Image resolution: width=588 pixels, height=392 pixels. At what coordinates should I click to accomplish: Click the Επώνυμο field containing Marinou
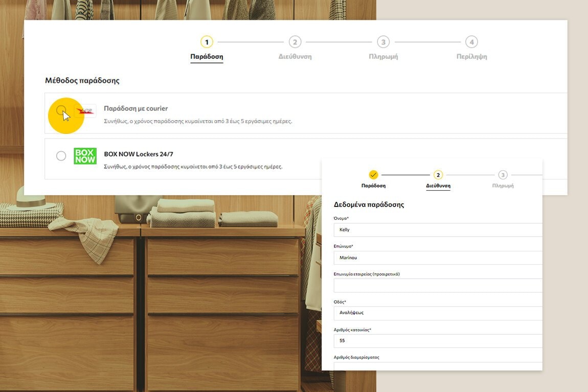tap(438, 258)
